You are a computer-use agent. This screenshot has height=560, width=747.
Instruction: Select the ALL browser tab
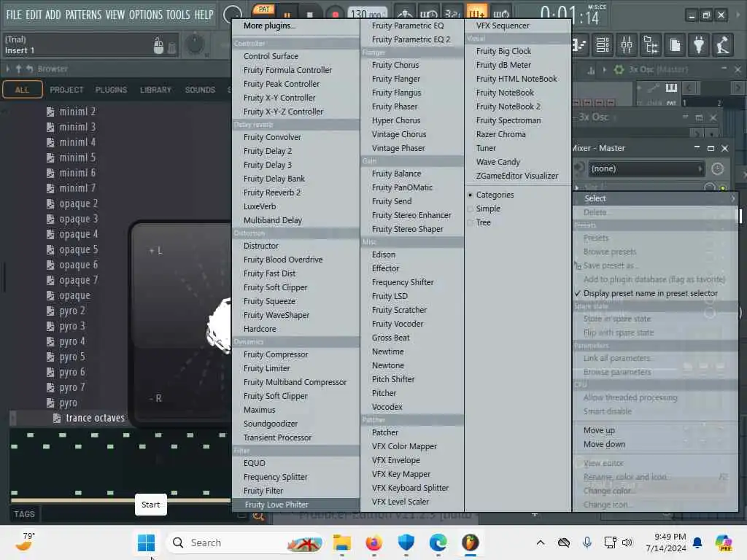(x=22, y=90)
